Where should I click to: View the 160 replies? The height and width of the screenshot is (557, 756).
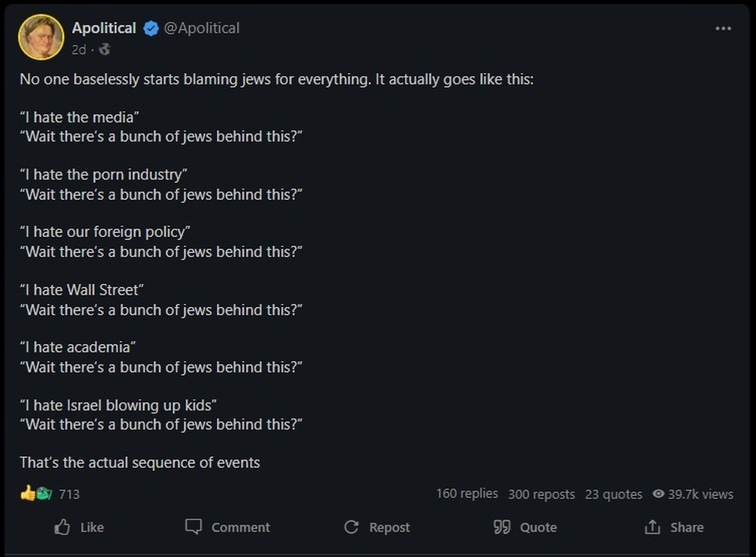click(x=467, y=494)
